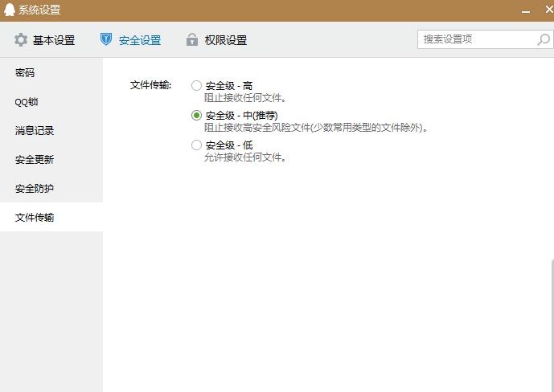This screenshot has width=554, height=392.
Task: Open the 安全更新 sidebar section
Action: click(51, 160)
